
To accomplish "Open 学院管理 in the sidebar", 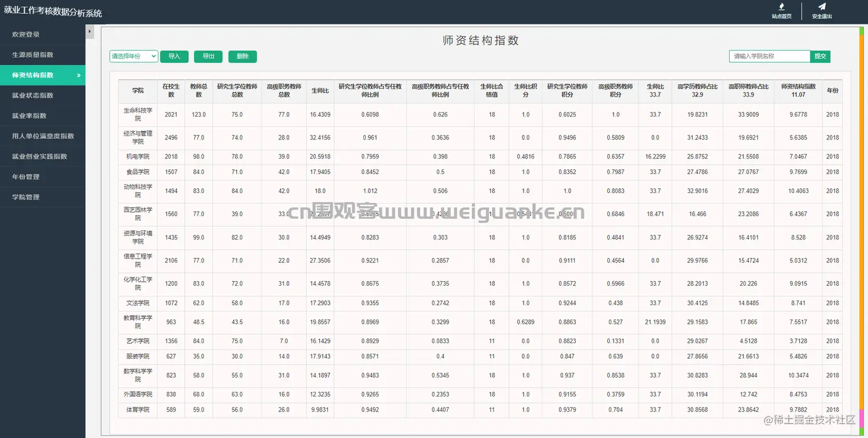I will 42,197.
